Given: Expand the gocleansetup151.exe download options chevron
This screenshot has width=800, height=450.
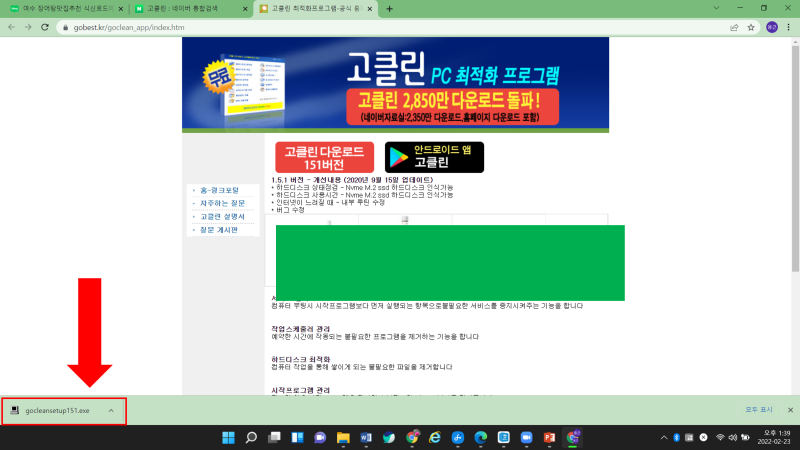Looking at the screenshot, I should (111, 411).
